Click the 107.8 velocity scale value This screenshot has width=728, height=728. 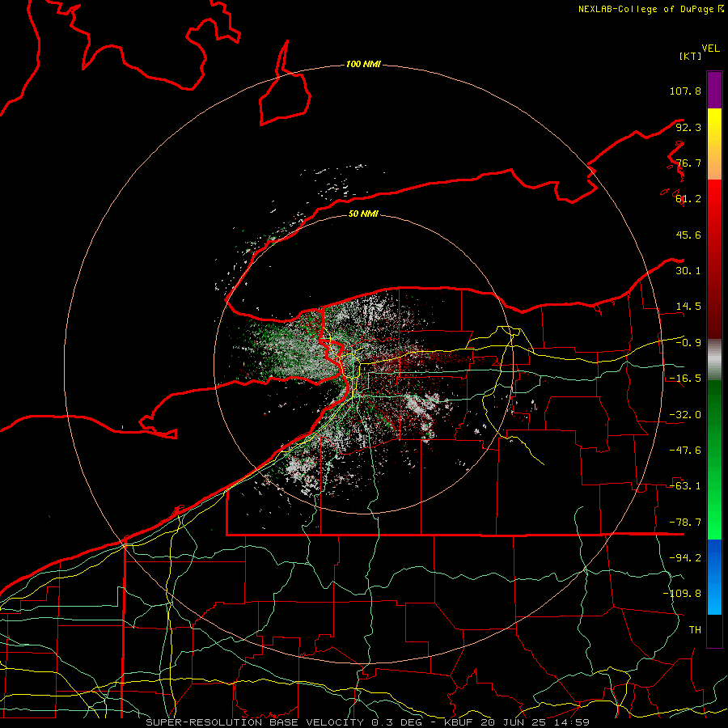click(685, 91)
